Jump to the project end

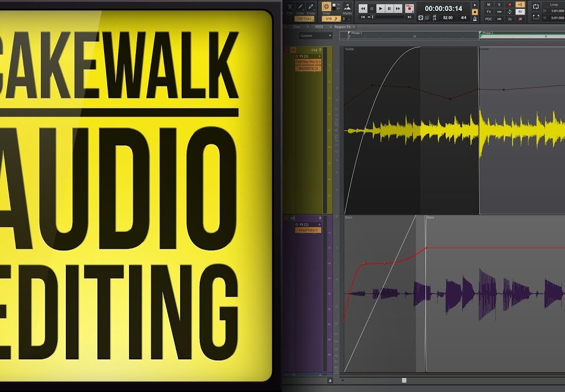pyautogui.click(x=409, y=17)
